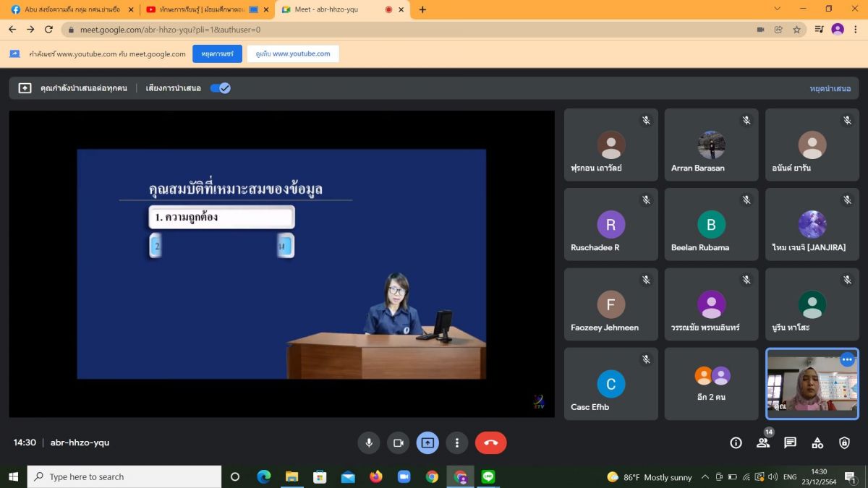Viewport: 868px width, 488px height.
Task: Toggle presentation audio switch
Action: 220,88
